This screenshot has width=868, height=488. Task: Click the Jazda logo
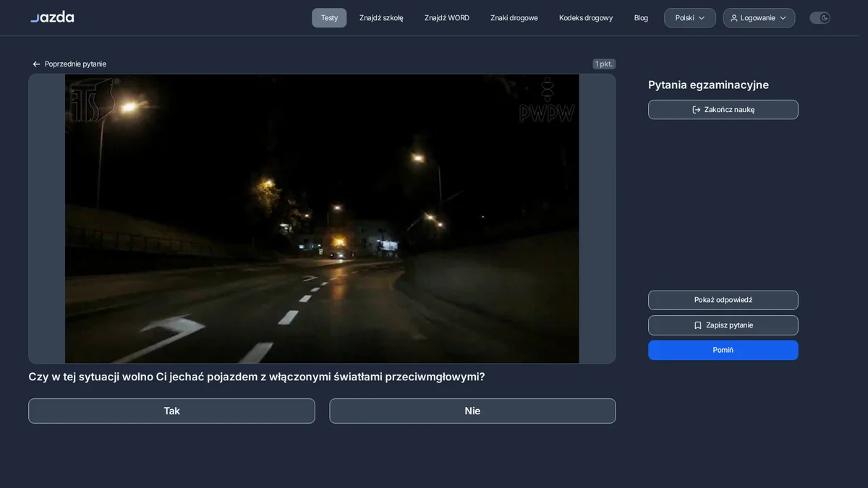point(52,17)
